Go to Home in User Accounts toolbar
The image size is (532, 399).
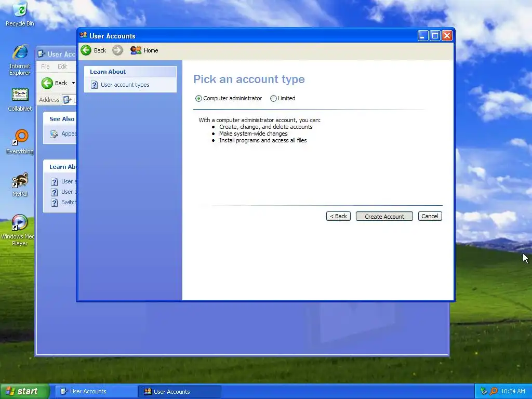point(144,50)
